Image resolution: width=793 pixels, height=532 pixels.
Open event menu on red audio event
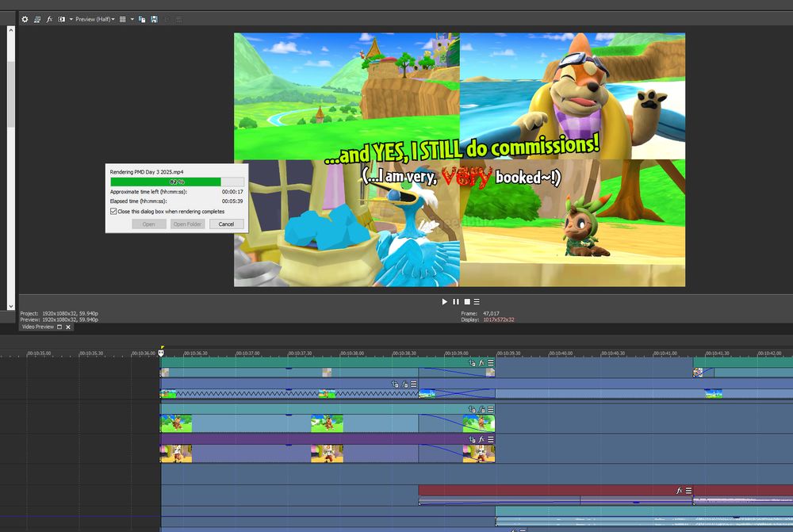click(x=688, y=491)
